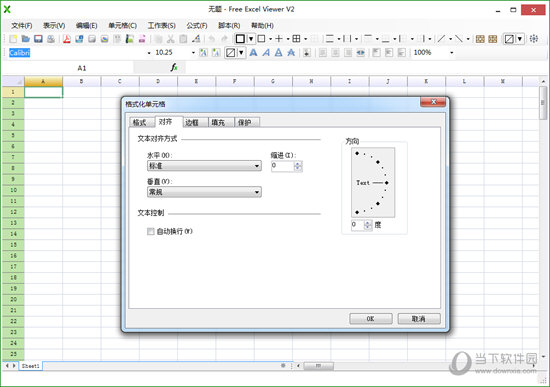Select the Sheet1 worksheet tab

pyautogui.click(x=31, y=366)
